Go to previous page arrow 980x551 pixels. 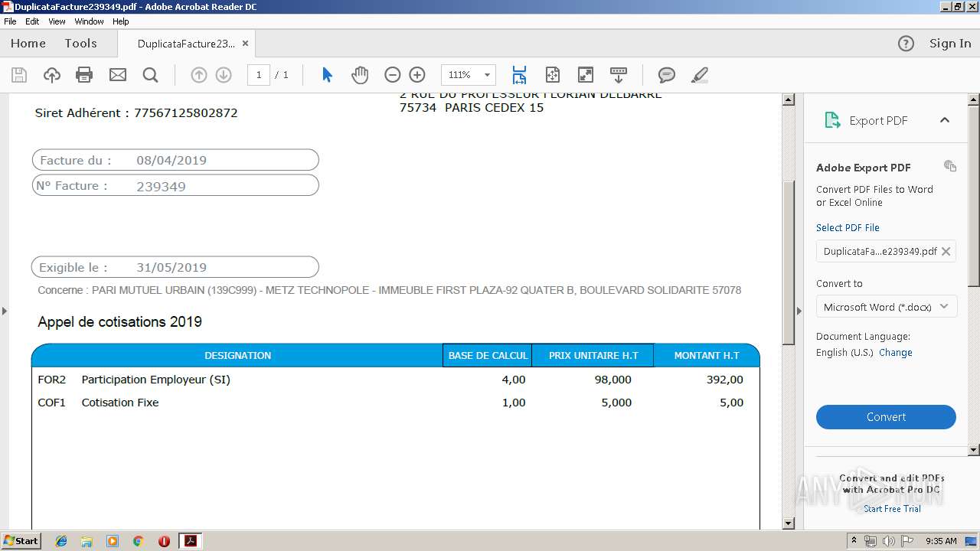[x=198, y=75]
